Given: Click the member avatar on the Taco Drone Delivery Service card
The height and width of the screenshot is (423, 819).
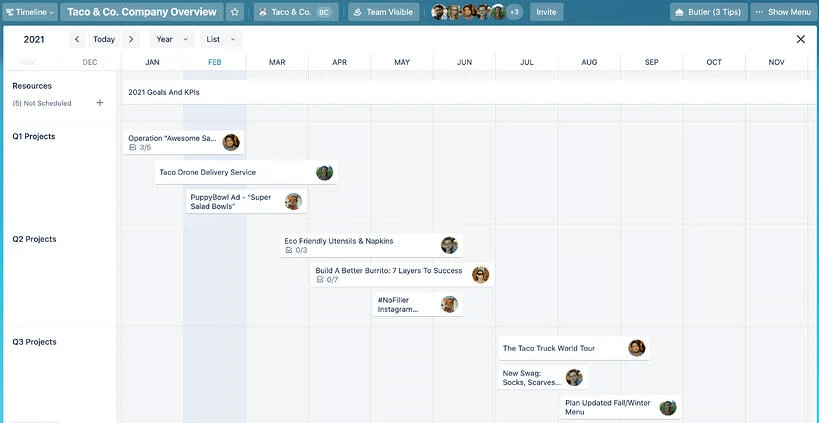Looking at the screenshot, I should click(x=324, y=172).
